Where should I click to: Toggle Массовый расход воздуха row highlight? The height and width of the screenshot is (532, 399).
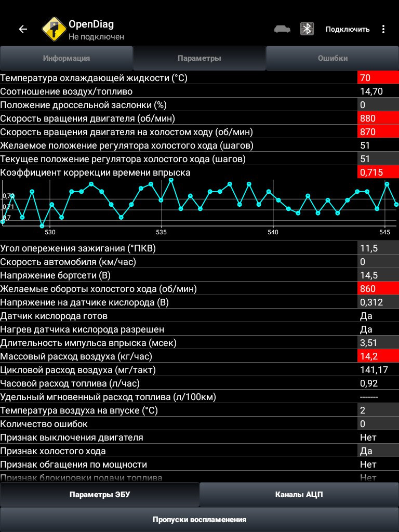(199, 356)
